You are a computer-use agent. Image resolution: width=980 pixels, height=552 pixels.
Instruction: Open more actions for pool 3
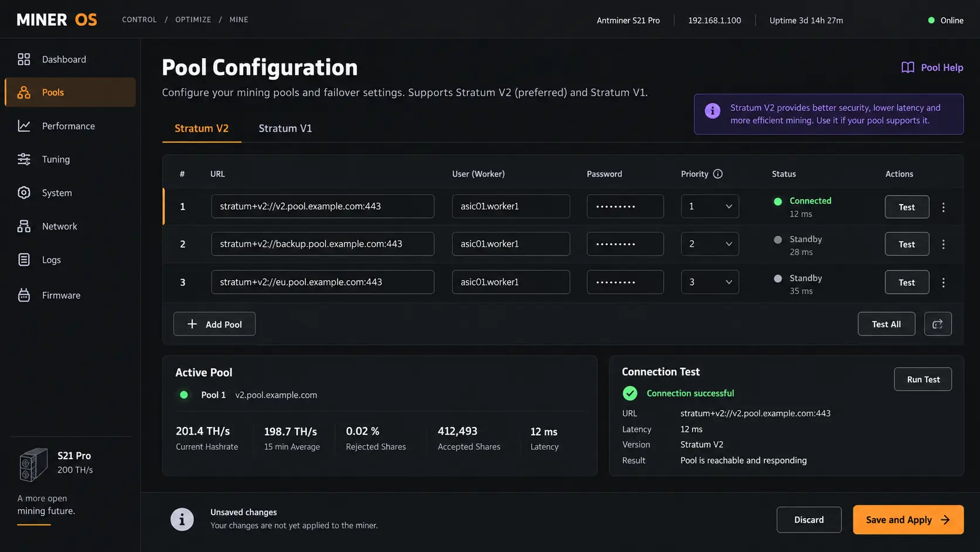coord(943,282)
